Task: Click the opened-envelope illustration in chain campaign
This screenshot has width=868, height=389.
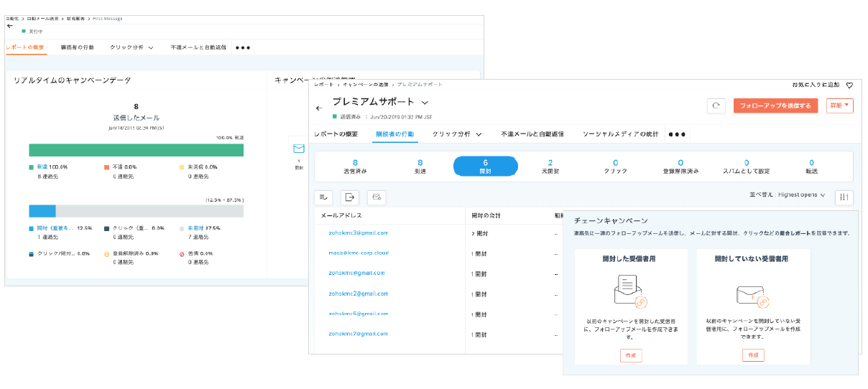Action: click(x=631, y=292)
